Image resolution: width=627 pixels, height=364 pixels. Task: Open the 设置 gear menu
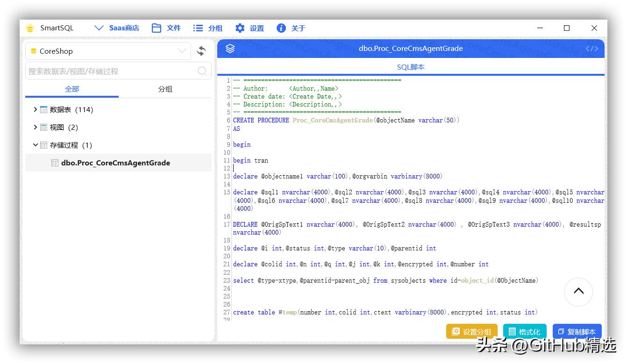coord(249,28)
